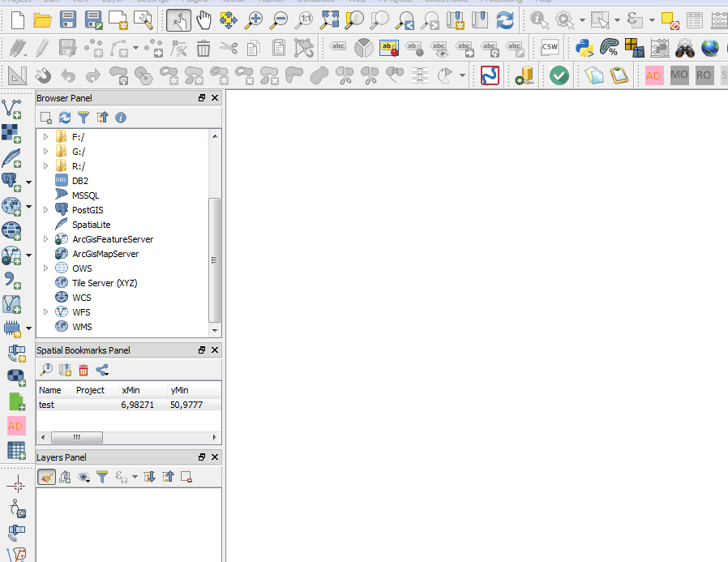The image size is (728, 562).
Task: Filter the Browser Panel tree
Action: [x=84, y=118]
